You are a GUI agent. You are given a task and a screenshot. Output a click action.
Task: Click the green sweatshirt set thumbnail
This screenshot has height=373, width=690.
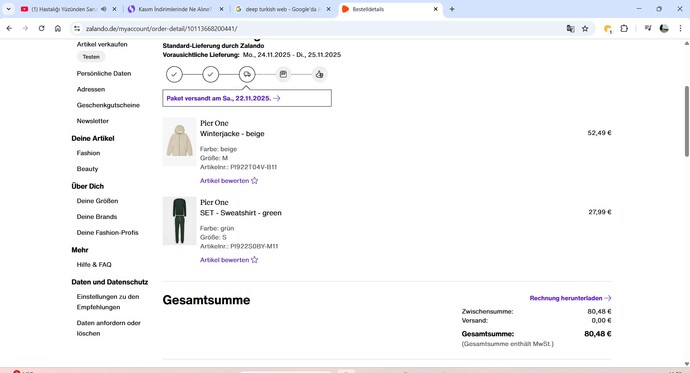(180, 221)
